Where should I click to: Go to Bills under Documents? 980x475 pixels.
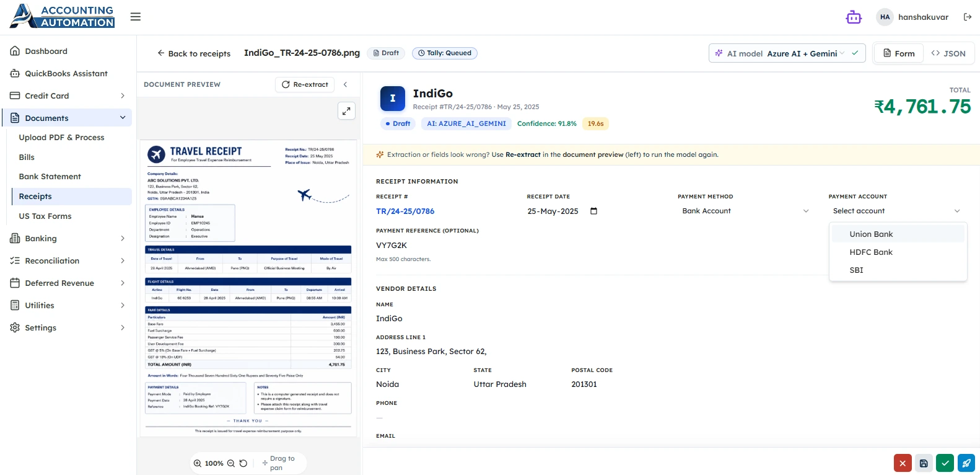(72, 157)
